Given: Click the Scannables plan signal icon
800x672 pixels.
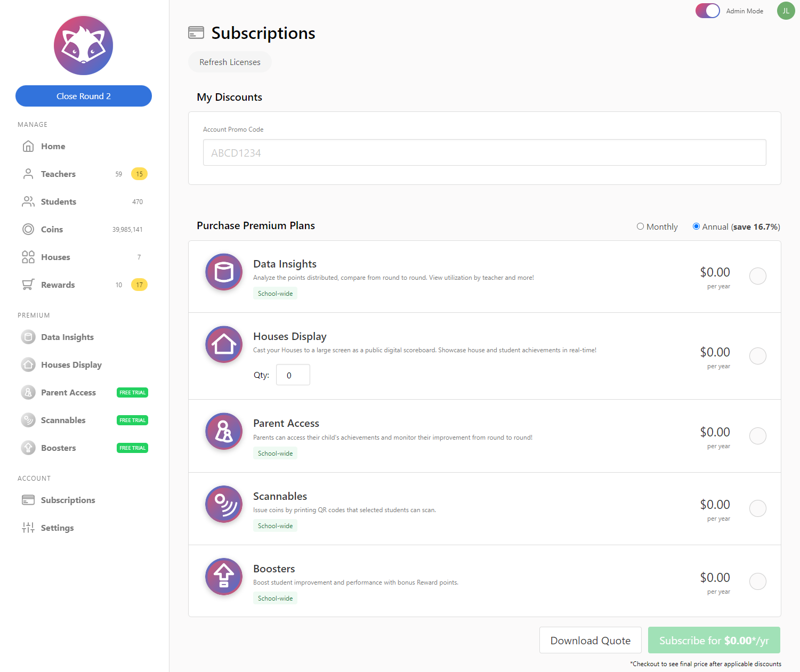Looking at the screenshot, I should pyautogui.click(x=224, y=504).
